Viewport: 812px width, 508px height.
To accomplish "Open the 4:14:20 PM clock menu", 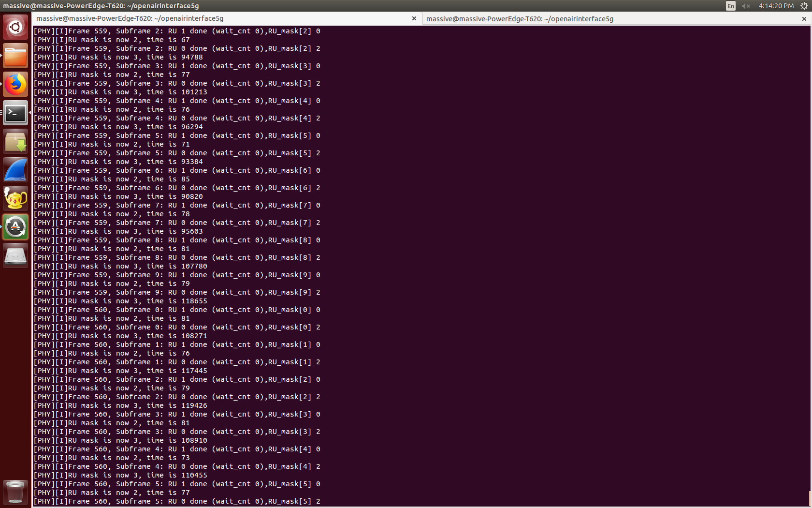I will [776, 6].
